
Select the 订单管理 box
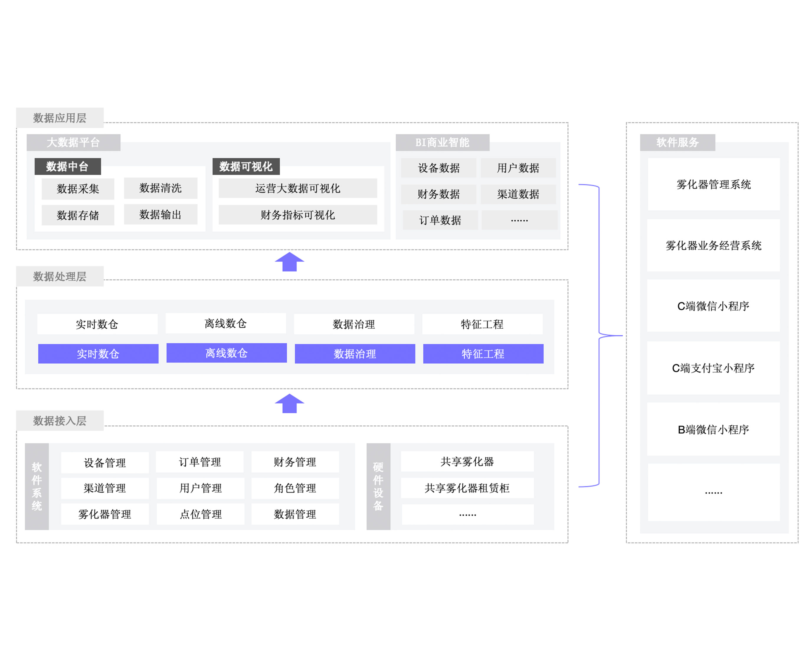(x=200, y=462)
